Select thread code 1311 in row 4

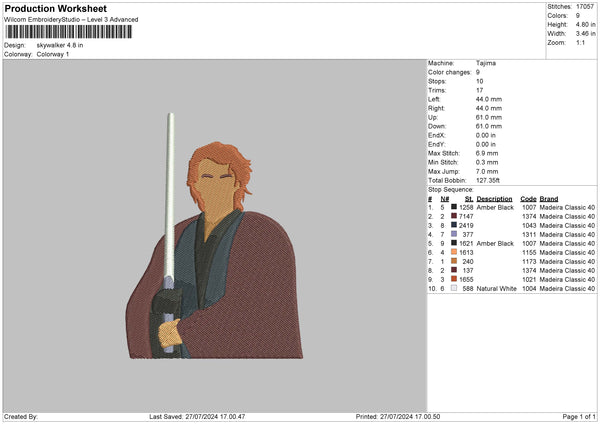click(x=529, y=235)
